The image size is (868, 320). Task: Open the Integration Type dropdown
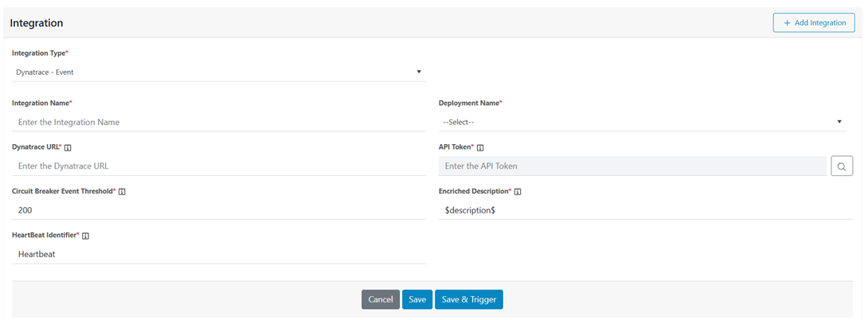[x=219, y=72]
